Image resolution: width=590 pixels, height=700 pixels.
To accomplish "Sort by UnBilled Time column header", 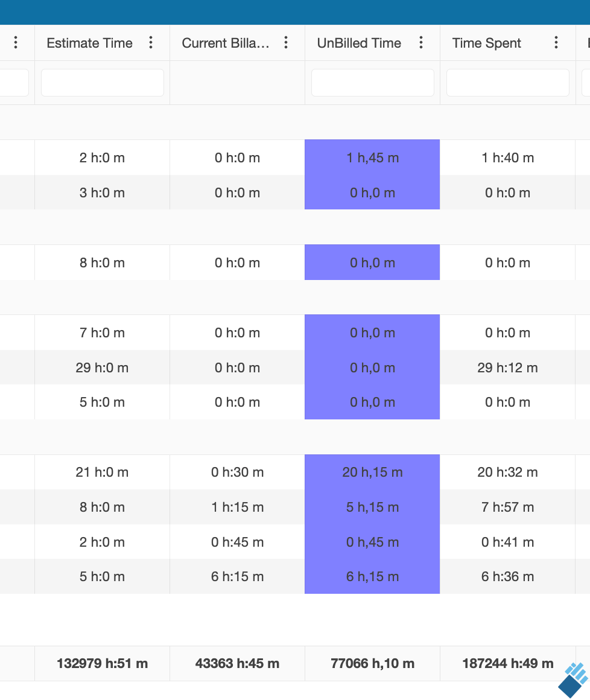I will 359,43.
